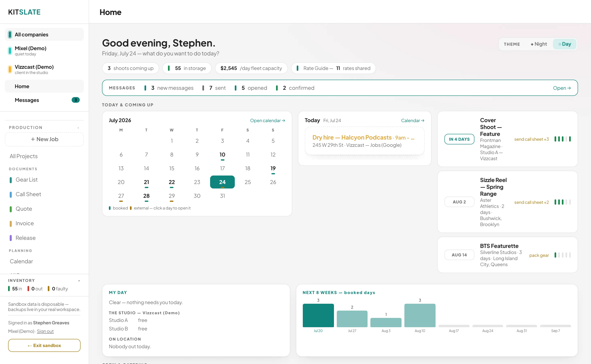Open Cover Shoot — Feature card
Viewport: 591px width, 364px height.
(507, 139)
